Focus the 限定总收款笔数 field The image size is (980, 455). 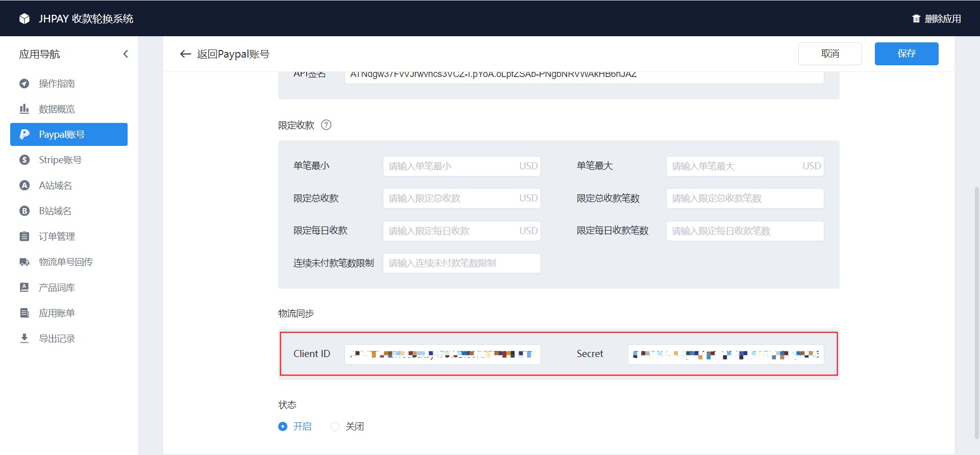[745, 198]
